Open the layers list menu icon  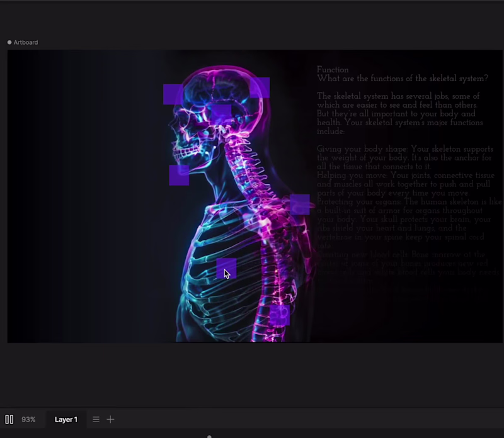click(x=95, y=419)
